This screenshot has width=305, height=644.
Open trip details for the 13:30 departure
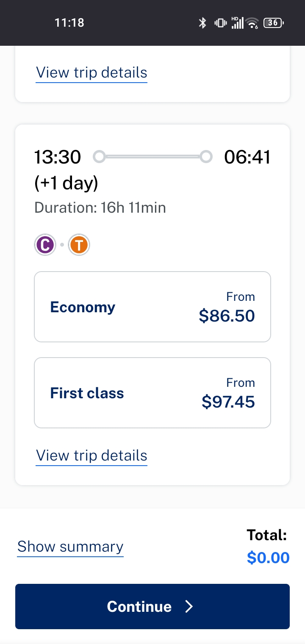(x=91, y=456)
